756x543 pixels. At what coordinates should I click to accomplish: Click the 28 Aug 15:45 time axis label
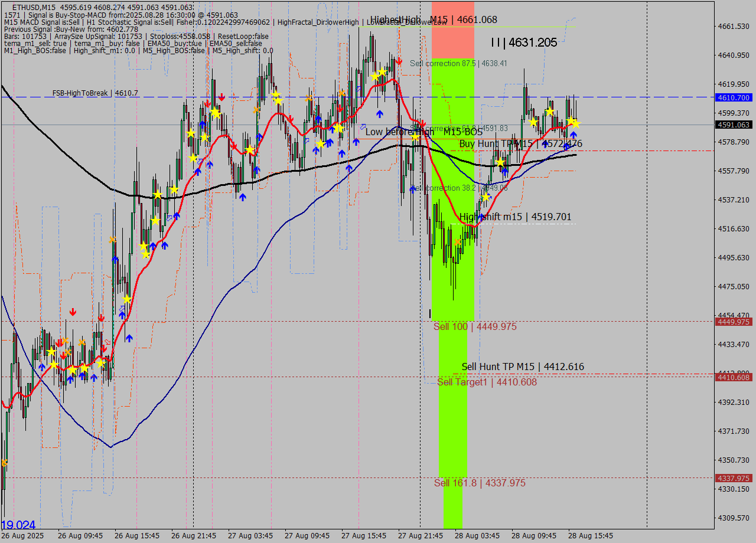pos(591,535)
